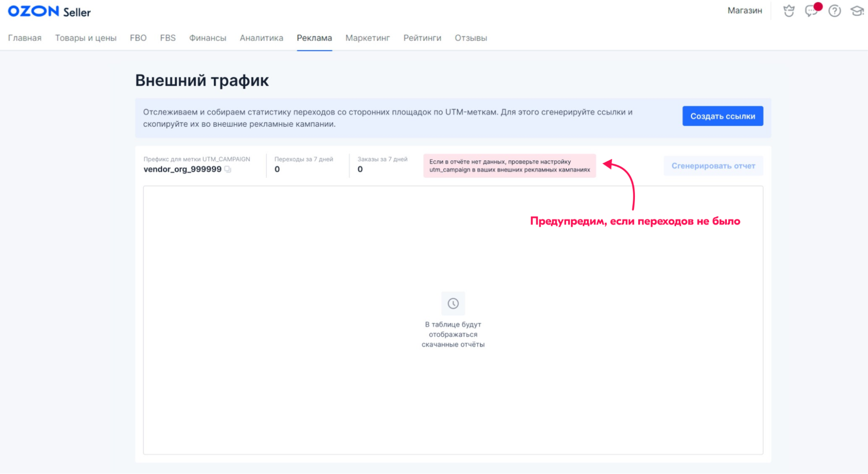This screenshot has height=474, width=868.
Task: Open the Товары и цены tab
Action: click(86, 38)
